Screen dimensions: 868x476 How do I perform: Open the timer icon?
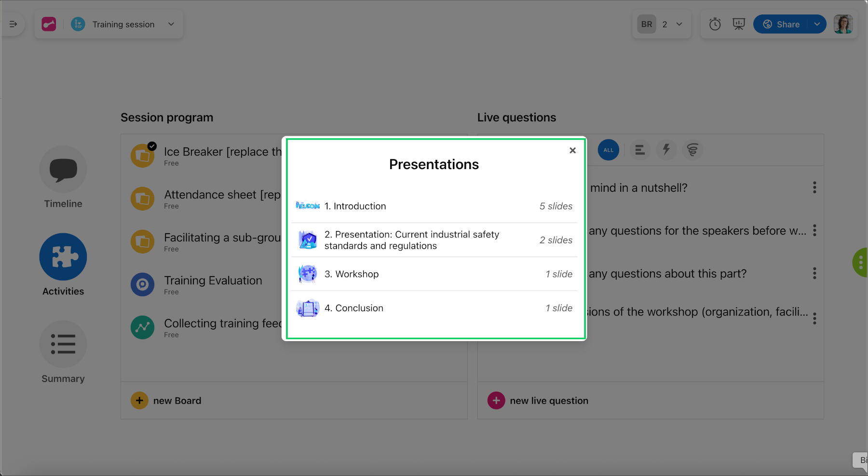pos(715,24)
